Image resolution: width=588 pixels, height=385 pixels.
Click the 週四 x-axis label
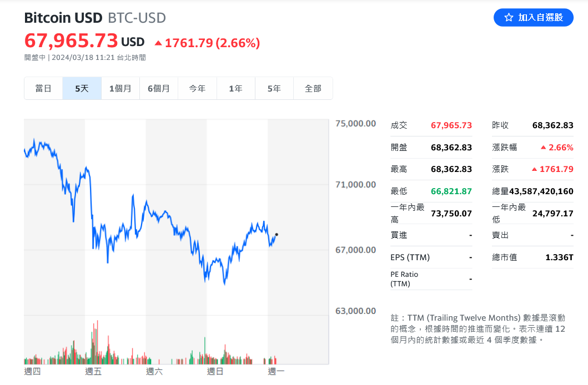pos(32,372)
